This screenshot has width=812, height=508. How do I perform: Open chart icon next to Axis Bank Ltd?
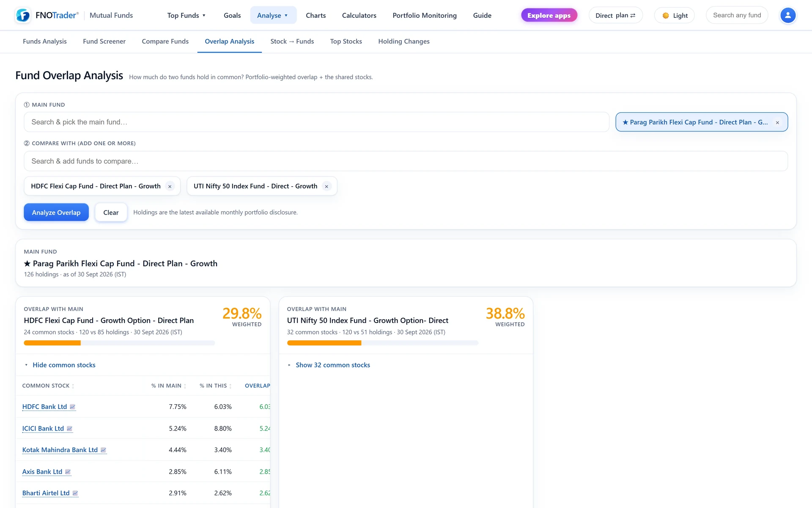pyautogui.click(x=68, y=472)
